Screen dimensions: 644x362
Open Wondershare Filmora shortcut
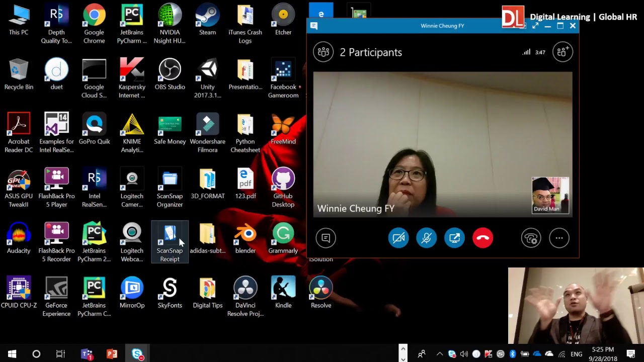click(207, 133)
